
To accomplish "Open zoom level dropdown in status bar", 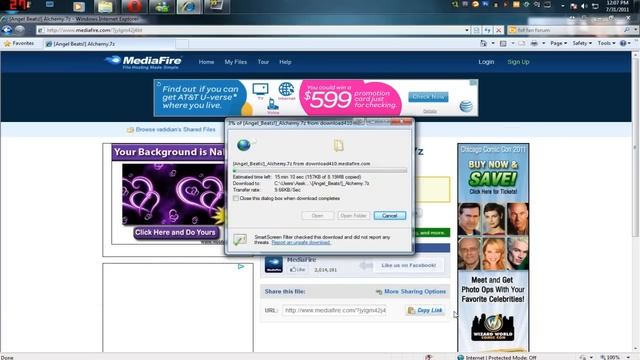I will pos(629,357).
